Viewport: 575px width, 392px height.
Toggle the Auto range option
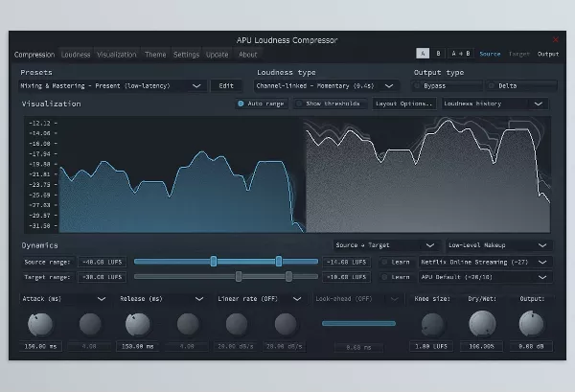pos(262,104)
